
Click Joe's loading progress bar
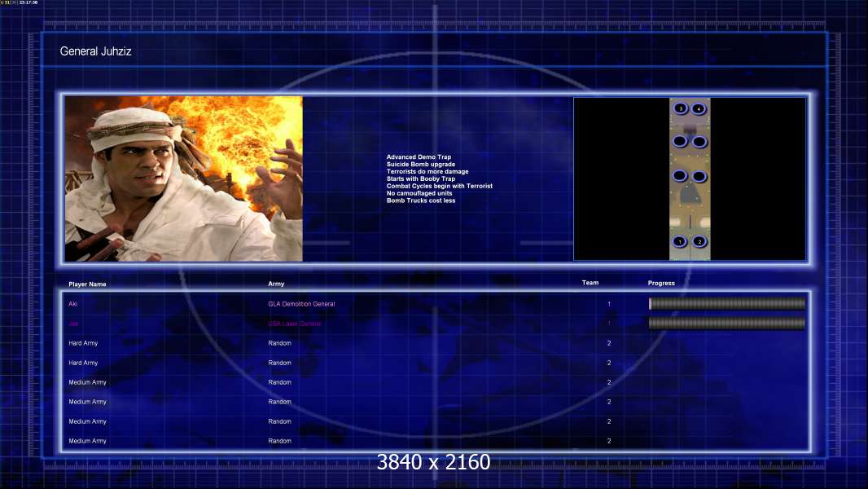point(727,324)
